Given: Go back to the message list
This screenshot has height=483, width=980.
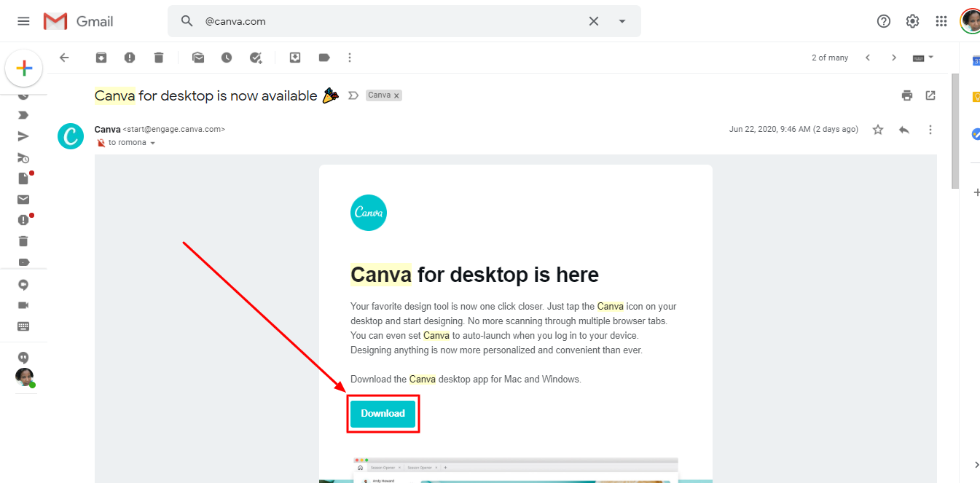Looking at the screenshot, I should tap(64, 58).
